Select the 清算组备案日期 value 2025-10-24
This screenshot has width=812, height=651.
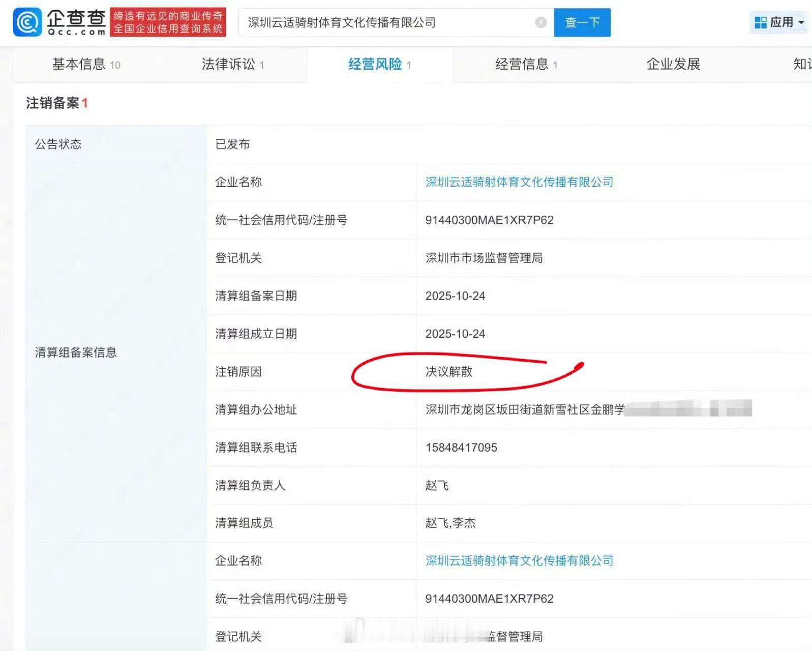pyautogui.click(x=455, y=295)
